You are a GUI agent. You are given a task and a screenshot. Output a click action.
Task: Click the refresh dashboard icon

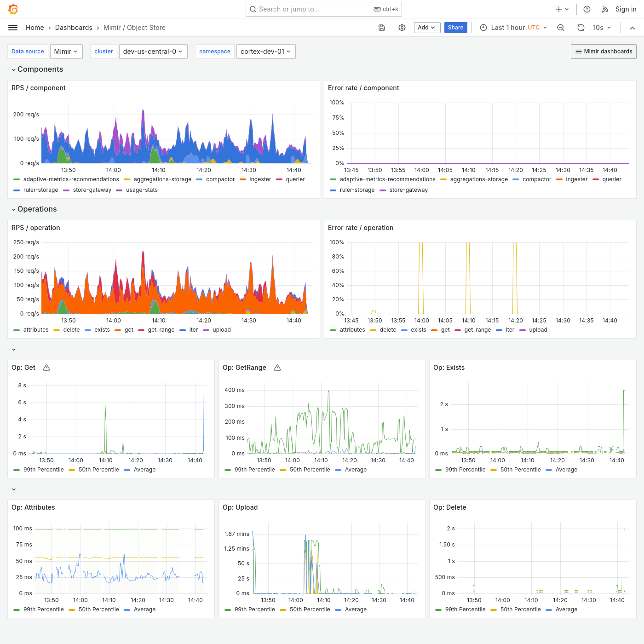pyautogui.click(x=581, y=28)
